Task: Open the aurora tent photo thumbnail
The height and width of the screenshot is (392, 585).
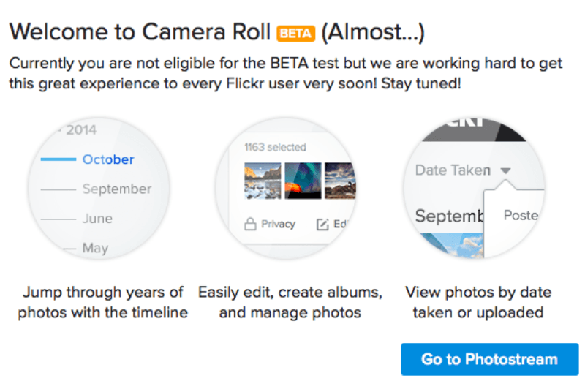Action: 302,181
